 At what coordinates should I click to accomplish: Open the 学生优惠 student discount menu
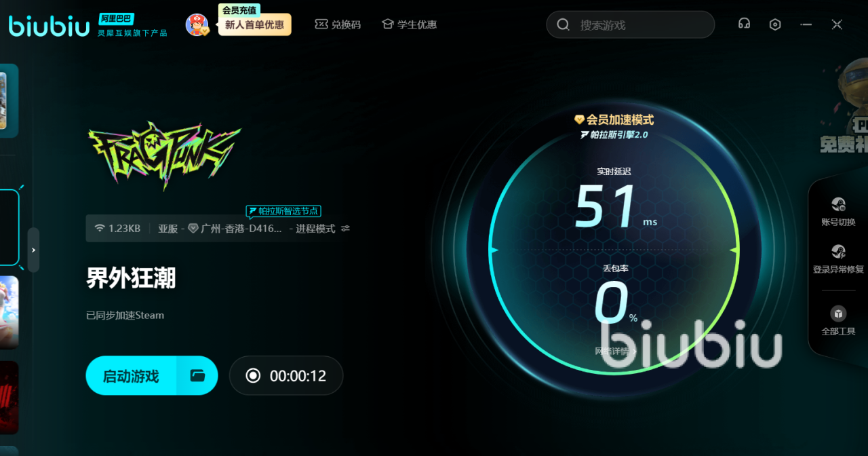[409, 24]
